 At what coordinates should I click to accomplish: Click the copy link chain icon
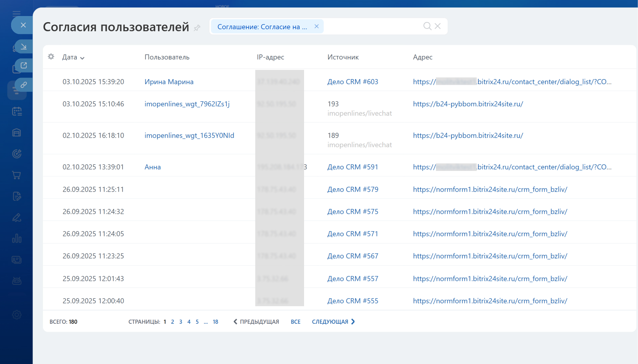click(x=23, y=85)
